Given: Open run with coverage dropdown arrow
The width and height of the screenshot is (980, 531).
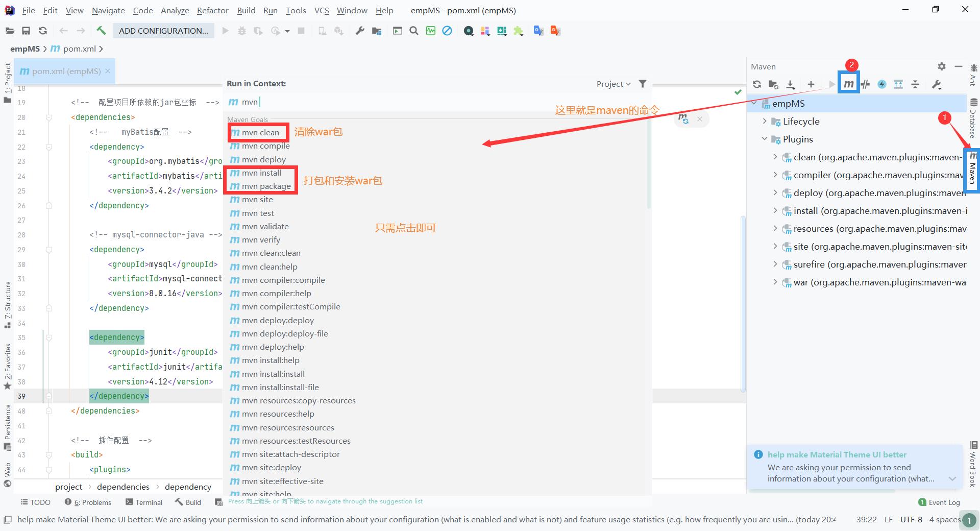Looking at the screenshot, I should [x=287, y=31].
